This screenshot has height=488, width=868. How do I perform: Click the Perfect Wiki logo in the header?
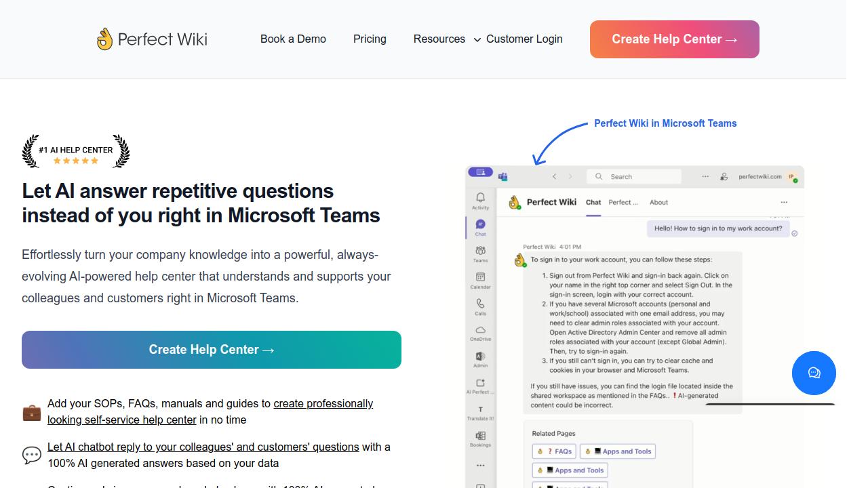point(152,39)
